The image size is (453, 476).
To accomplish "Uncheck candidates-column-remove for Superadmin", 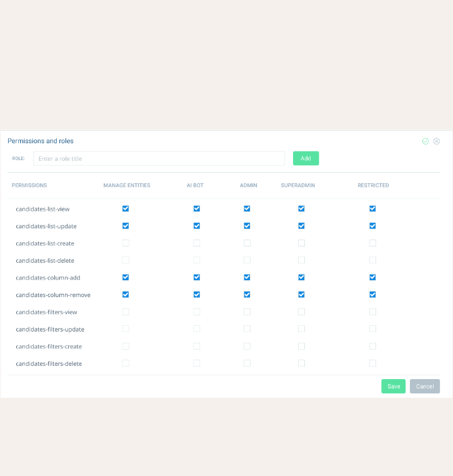I will pyautogui.click(x=301, y=295).
